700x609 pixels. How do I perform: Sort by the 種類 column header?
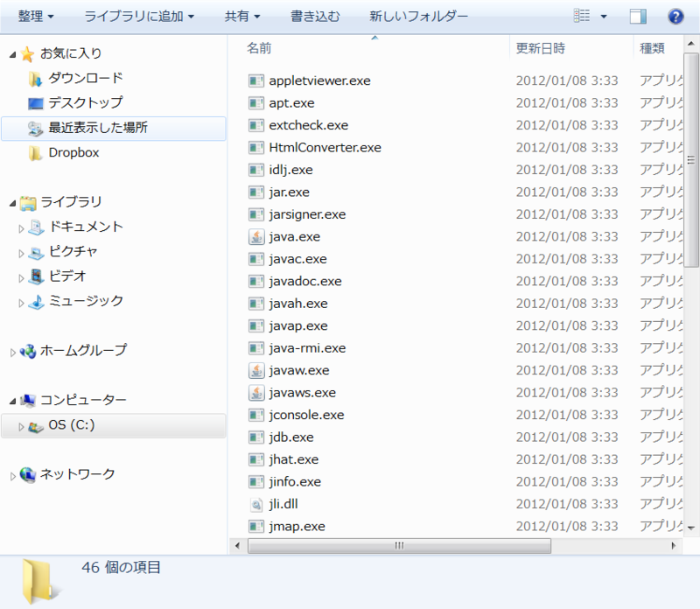[x=652, y=48]
